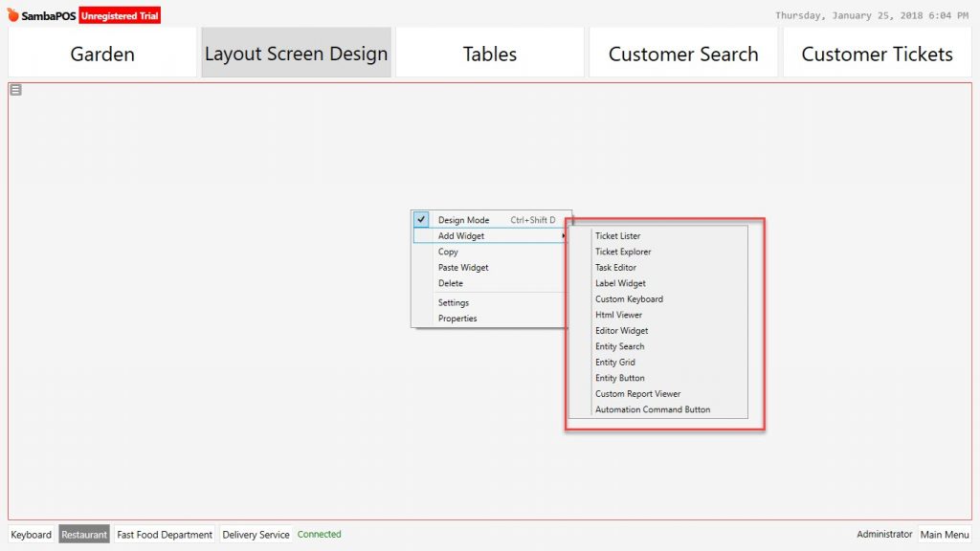This screenshot has height=551, width=980.
Task: Expand the Add Widget submenu arrow
Action: [563, 235]
